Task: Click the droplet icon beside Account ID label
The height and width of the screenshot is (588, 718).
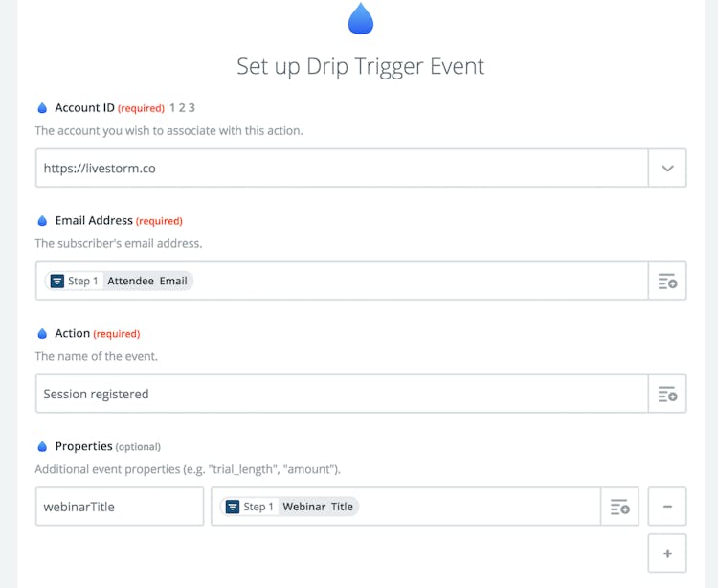Action: coord(42,108)
